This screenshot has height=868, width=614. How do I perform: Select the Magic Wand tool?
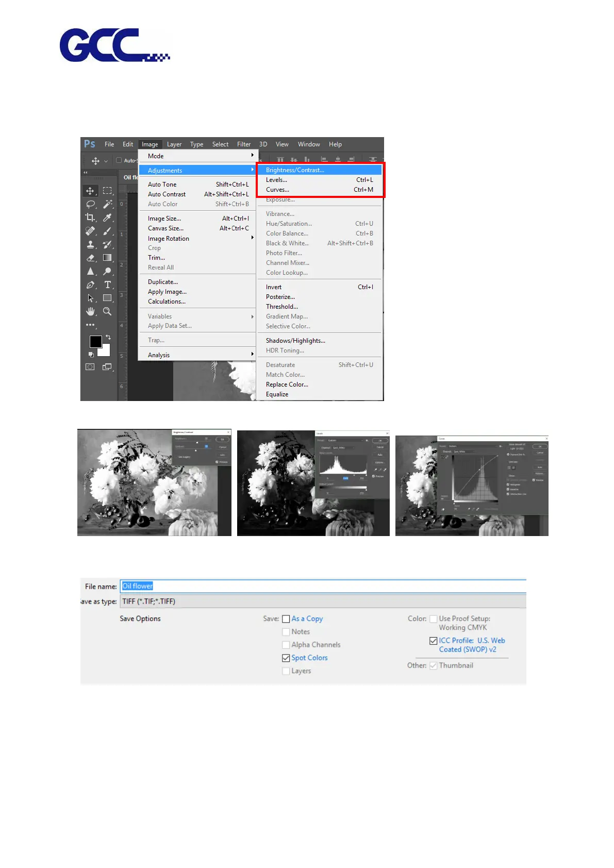[107, 204]
